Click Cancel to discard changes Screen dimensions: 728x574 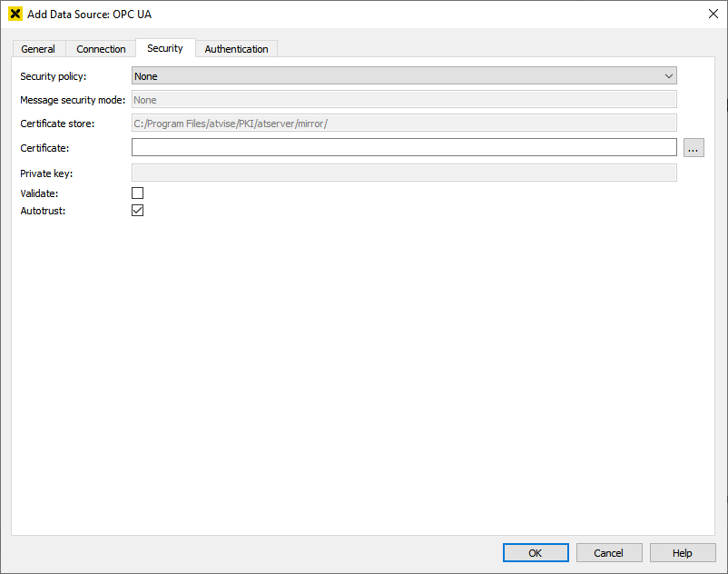pos(608,553)
